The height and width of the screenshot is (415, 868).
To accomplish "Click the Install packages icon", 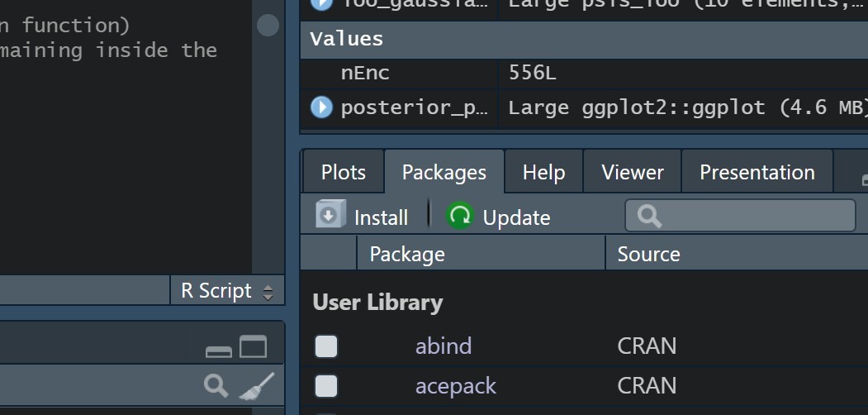I will (330, 214).
